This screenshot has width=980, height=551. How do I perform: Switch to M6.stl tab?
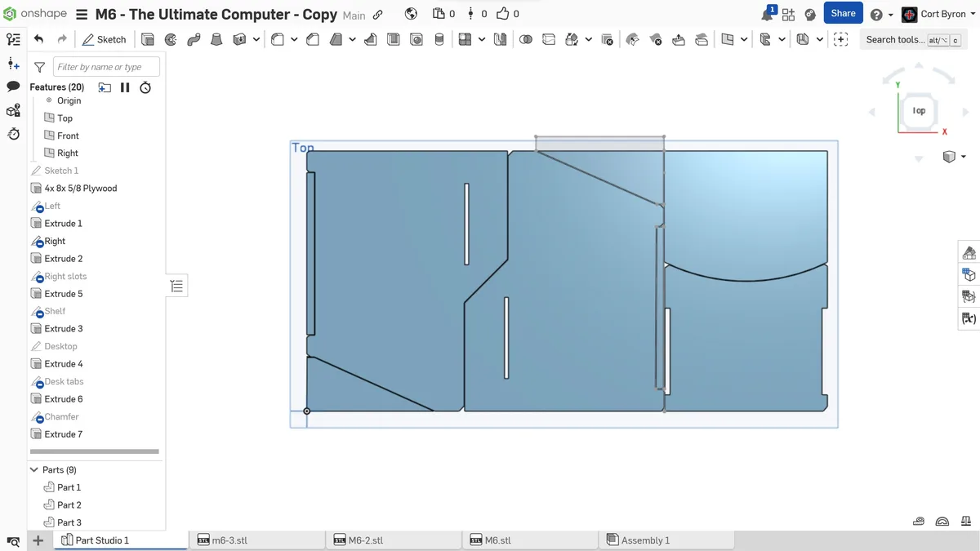[529, 540]
